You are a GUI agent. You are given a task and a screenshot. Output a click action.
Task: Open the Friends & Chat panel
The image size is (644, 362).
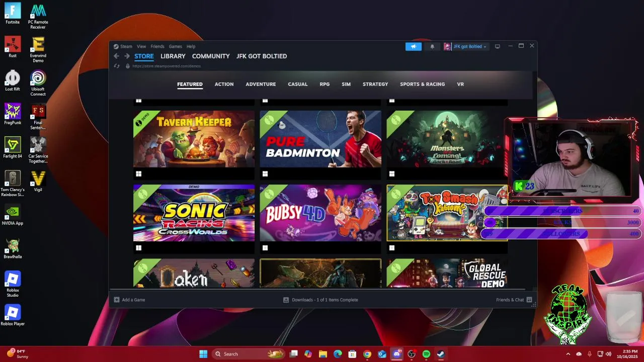click(x=510, y=300)
